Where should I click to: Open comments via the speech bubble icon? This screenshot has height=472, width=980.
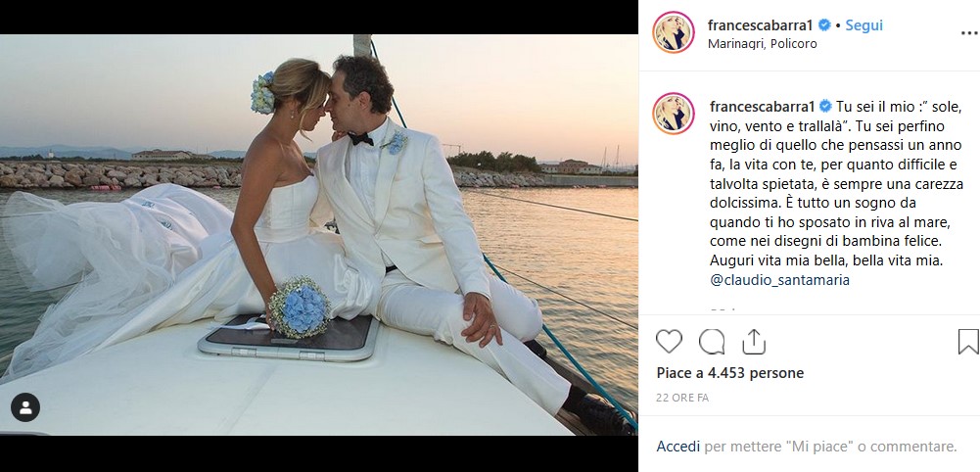(712, 341)
